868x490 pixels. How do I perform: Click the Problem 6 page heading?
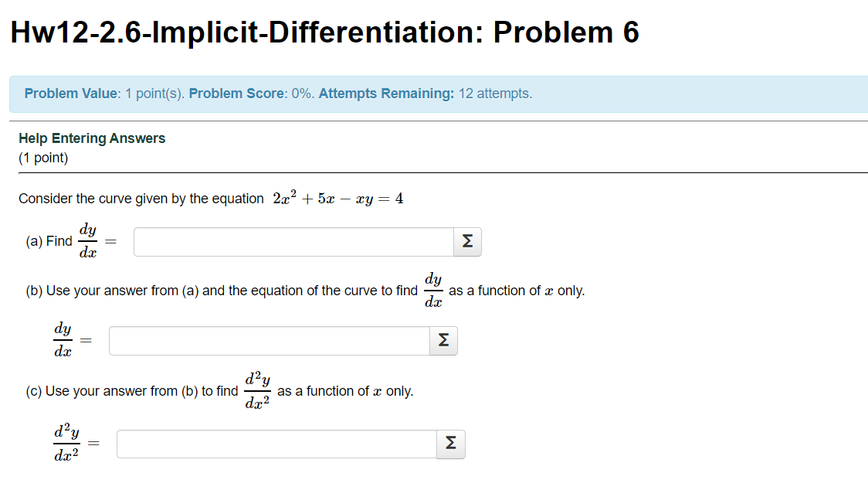(324, 32)
